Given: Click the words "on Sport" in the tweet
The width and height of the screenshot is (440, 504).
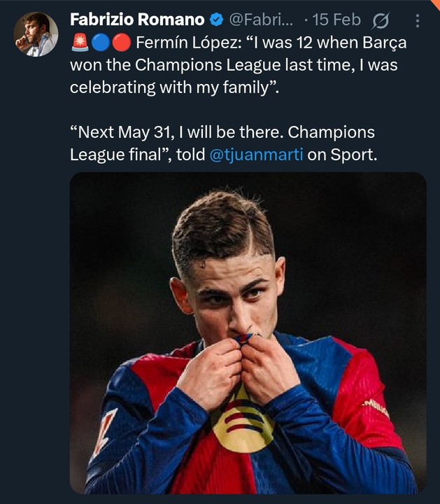Looking at the screenshot, I should (x=342, y=155).
